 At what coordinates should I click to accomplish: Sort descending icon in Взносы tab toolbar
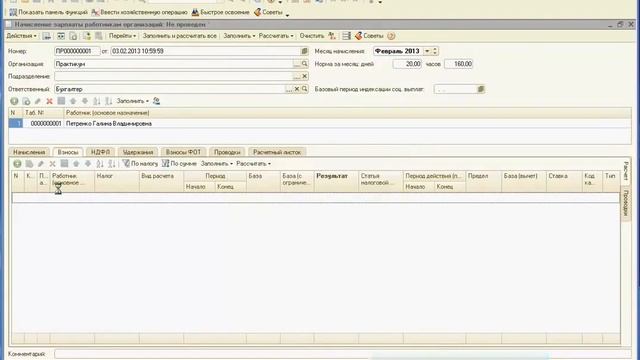[111, 164]
